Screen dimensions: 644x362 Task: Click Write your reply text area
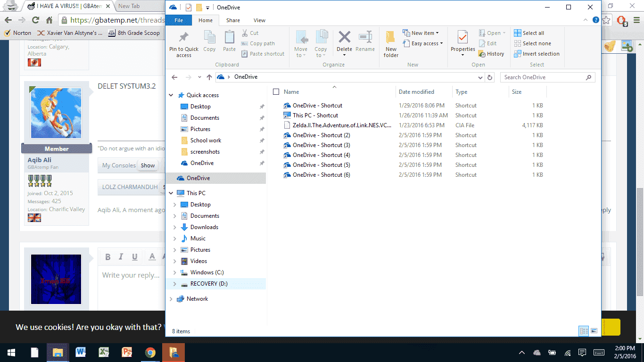(132, 275)
